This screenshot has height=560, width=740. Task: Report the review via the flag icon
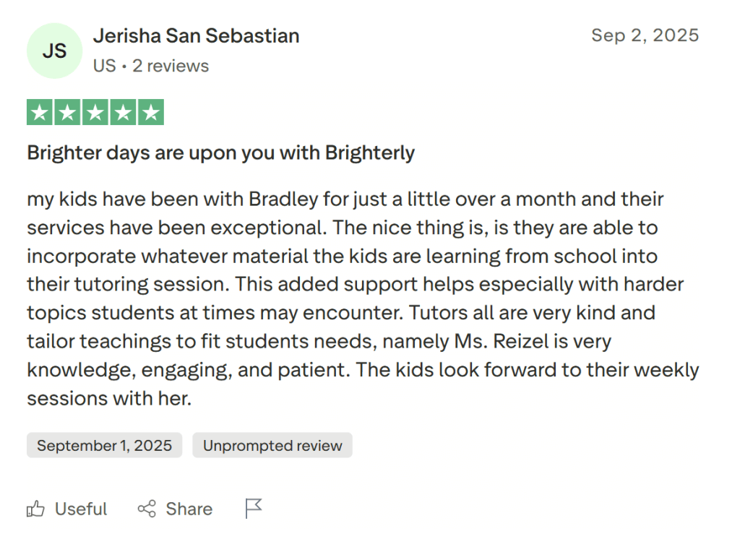tap(253, 509)
